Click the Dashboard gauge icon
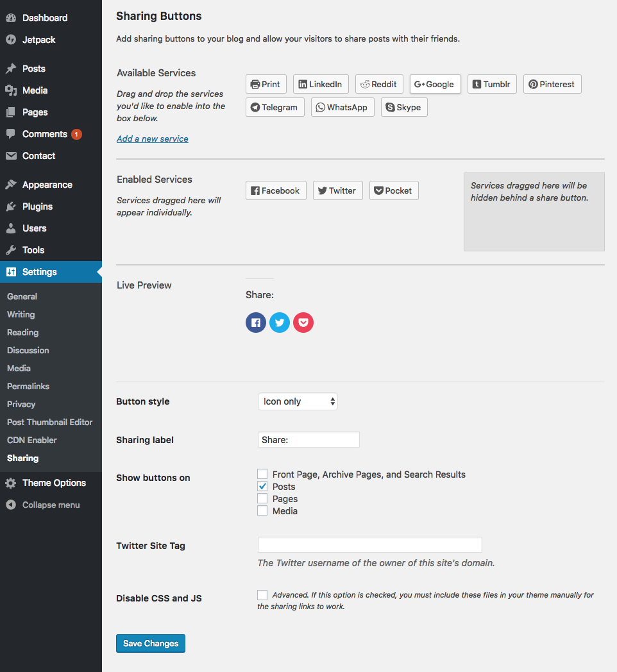Screen dimensions: 617x672 (x=11, y=18)
